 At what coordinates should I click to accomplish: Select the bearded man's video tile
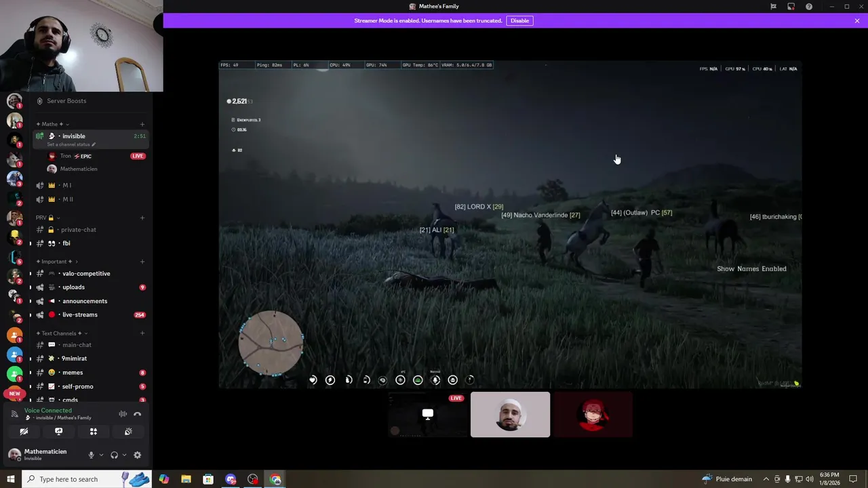pyautogui.click(x=510, y=414)
